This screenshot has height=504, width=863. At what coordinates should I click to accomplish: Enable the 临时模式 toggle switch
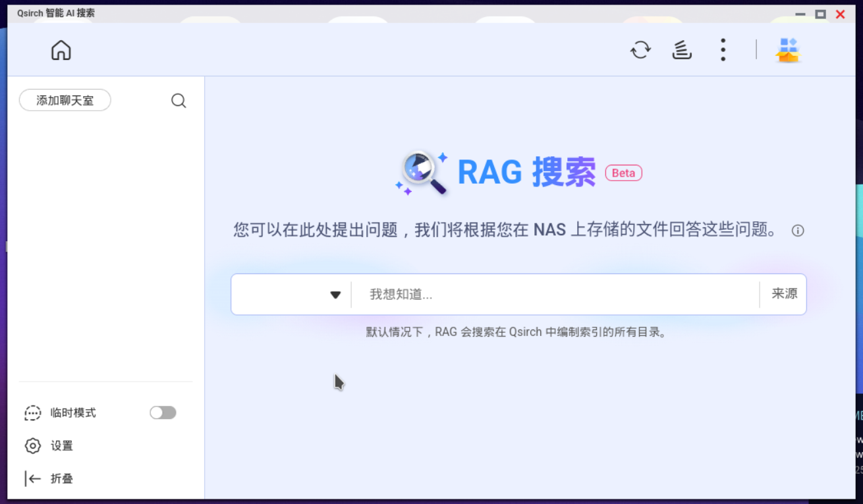pos(163,412)
